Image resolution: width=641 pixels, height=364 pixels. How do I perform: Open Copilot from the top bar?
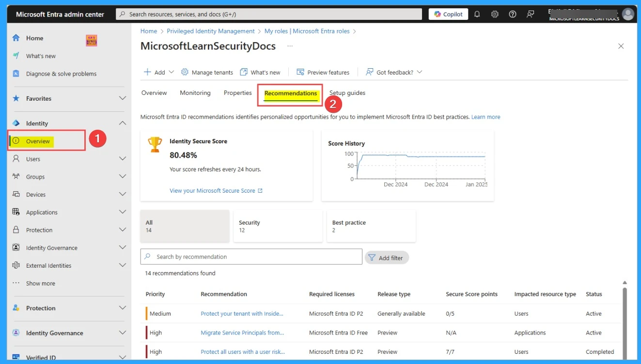[448, 14]
